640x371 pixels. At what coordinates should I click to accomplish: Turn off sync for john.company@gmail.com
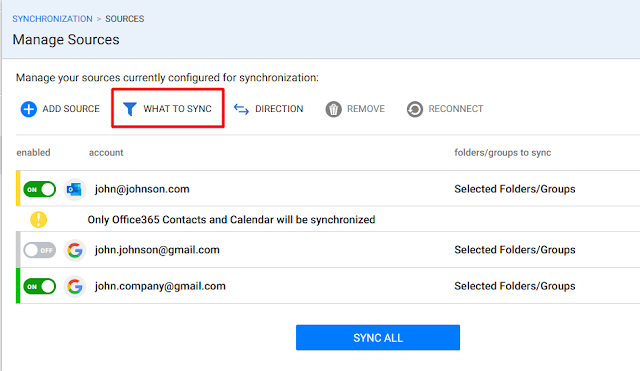[40, 287]
